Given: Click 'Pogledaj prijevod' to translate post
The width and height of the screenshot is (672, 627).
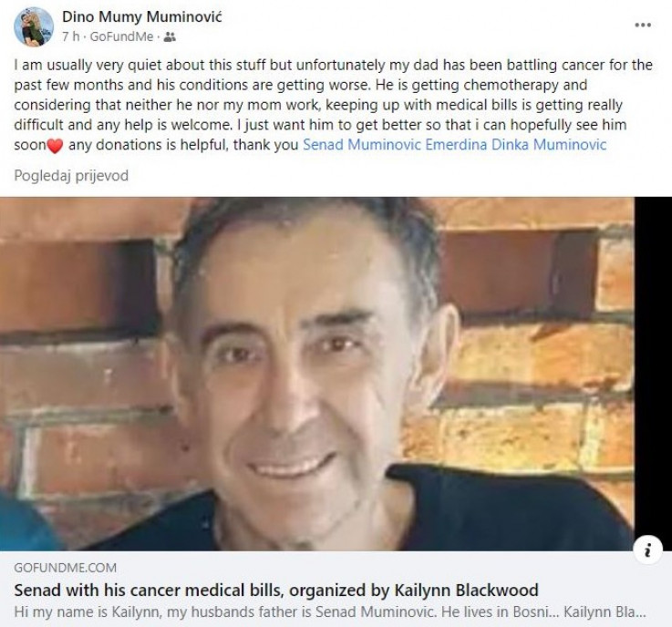Looking at the screenshot, I should pyautogui.click(x=71, y=176).
